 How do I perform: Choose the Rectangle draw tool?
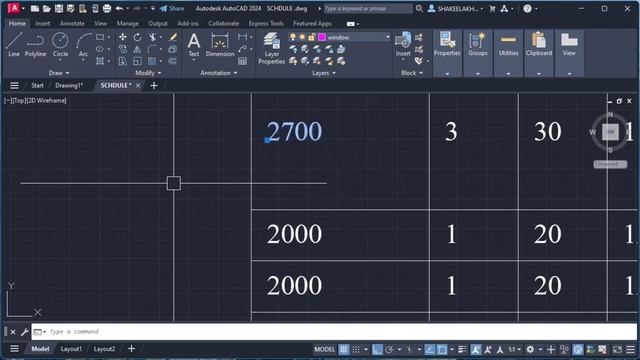(x=100, y=37)
